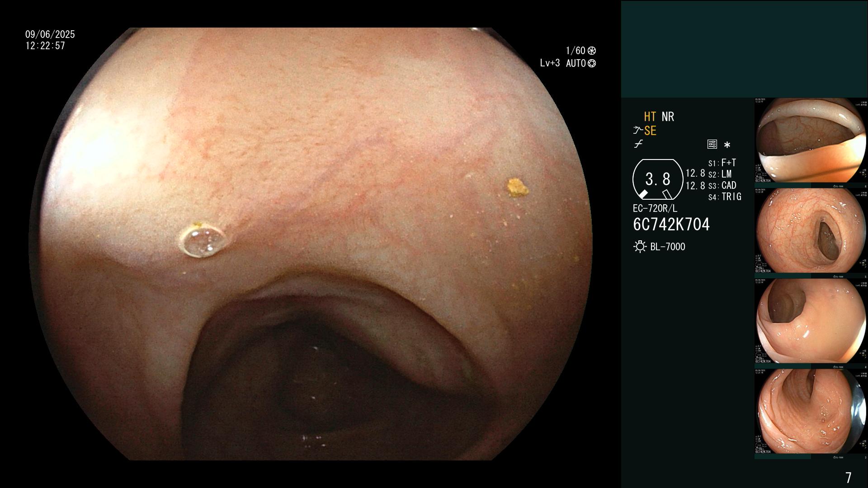Select the HT indicator
The height and width of the screenshot is (488, 868).
tap(650, 117)
